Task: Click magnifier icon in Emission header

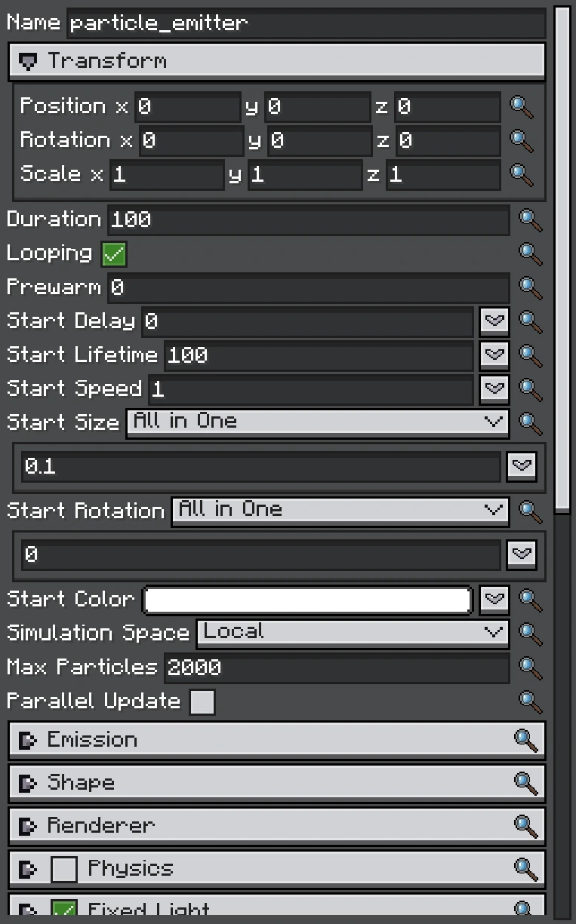Action: (525, 740)
